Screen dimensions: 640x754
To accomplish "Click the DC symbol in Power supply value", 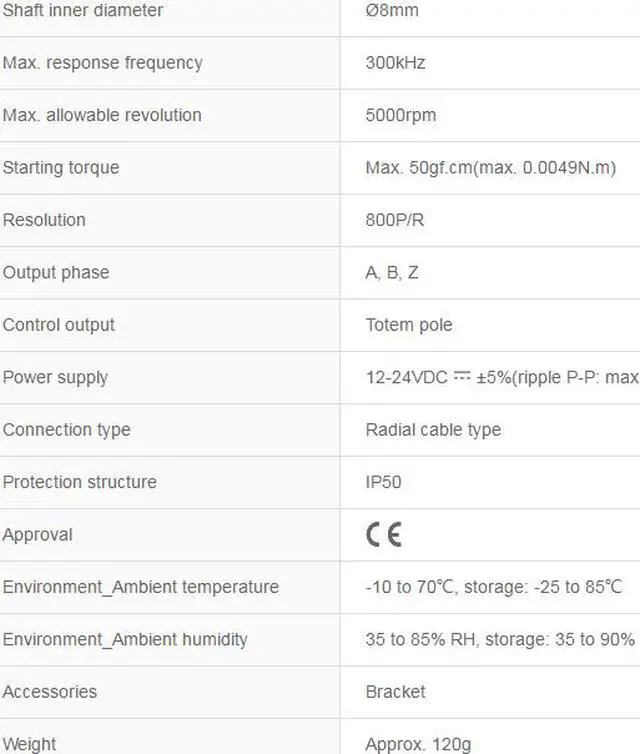I will click(462, 377).
